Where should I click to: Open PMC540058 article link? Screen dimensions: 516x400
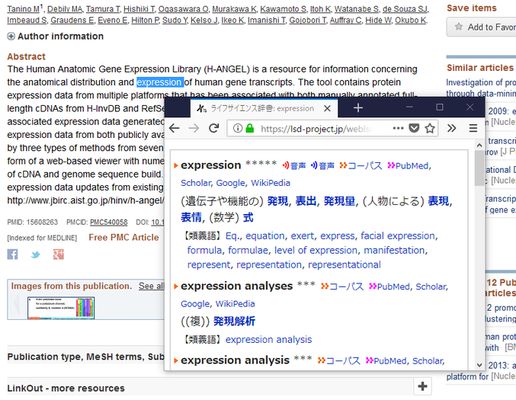coord(109,222)
